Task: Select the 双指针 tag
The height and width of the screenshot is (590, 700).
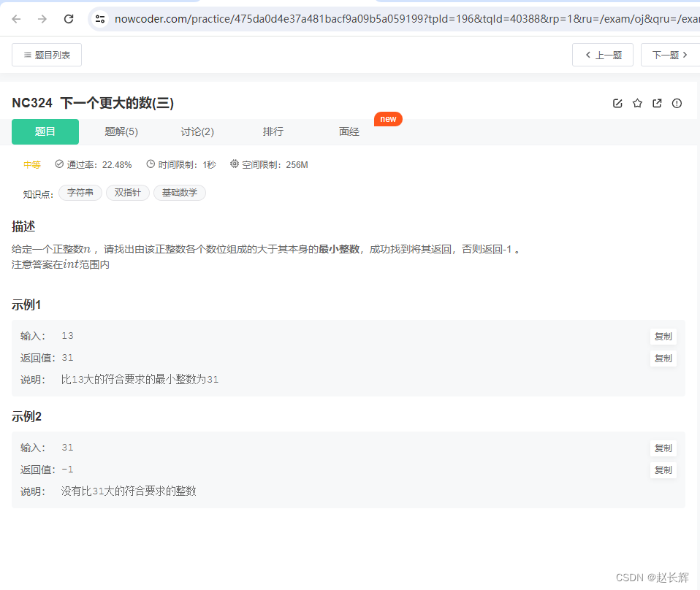Action: tap(128, 192)
